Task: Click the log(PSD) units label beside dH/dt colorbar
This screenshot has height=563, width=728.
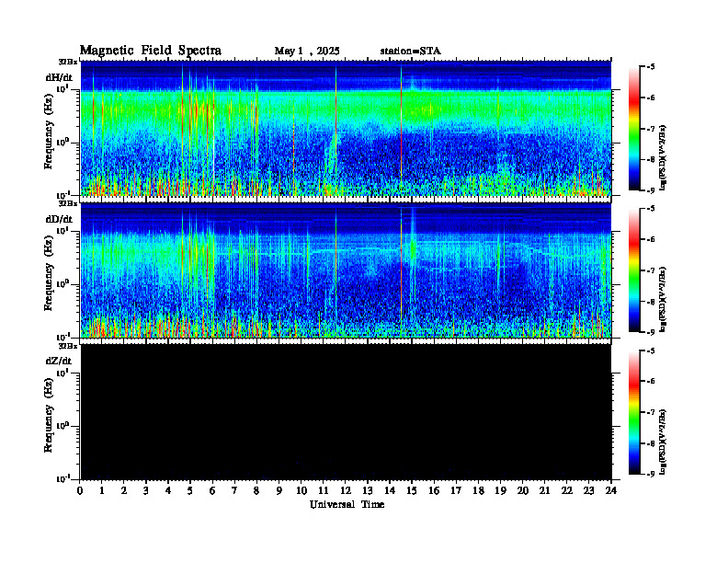Action: coord(664,158)
